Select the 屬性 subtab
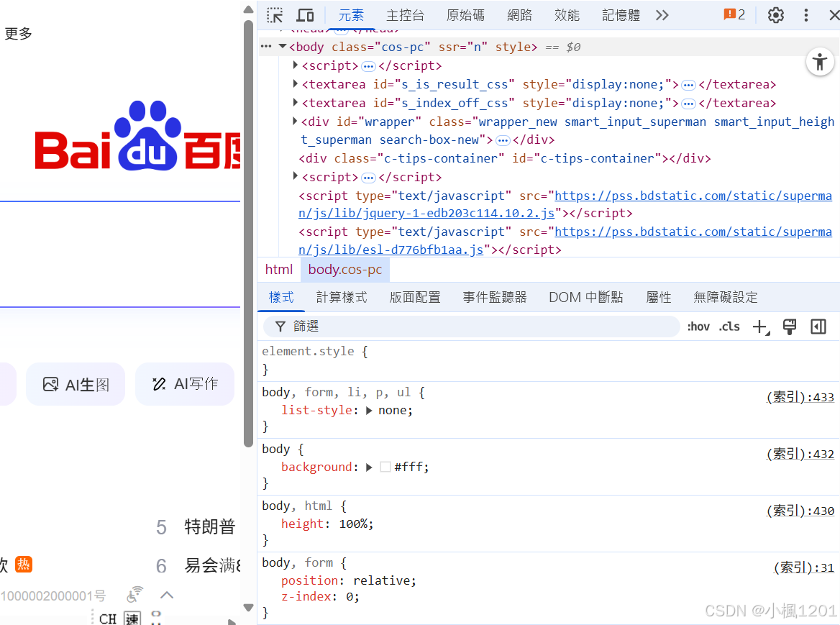 tap(659, 297)
